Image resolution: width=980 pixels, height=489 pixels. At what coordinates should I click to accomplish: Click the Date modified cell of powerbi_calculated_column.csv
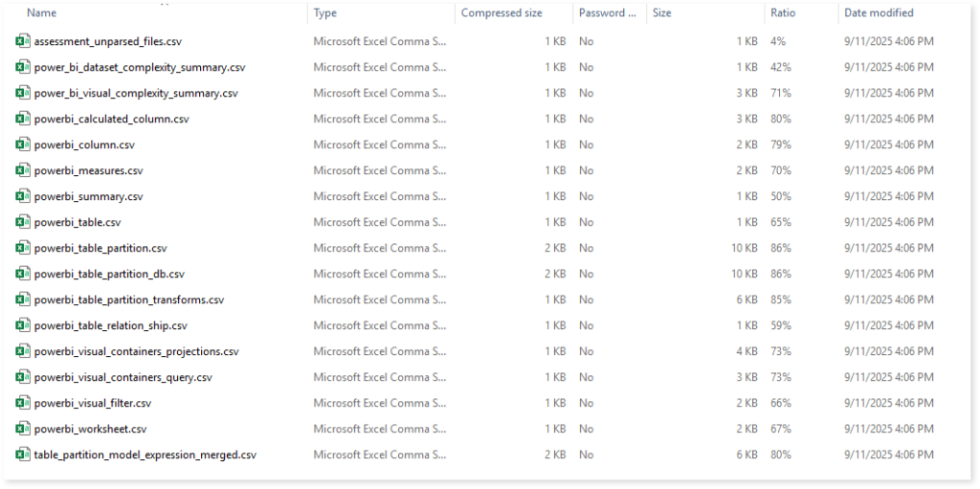pos(889,119)
